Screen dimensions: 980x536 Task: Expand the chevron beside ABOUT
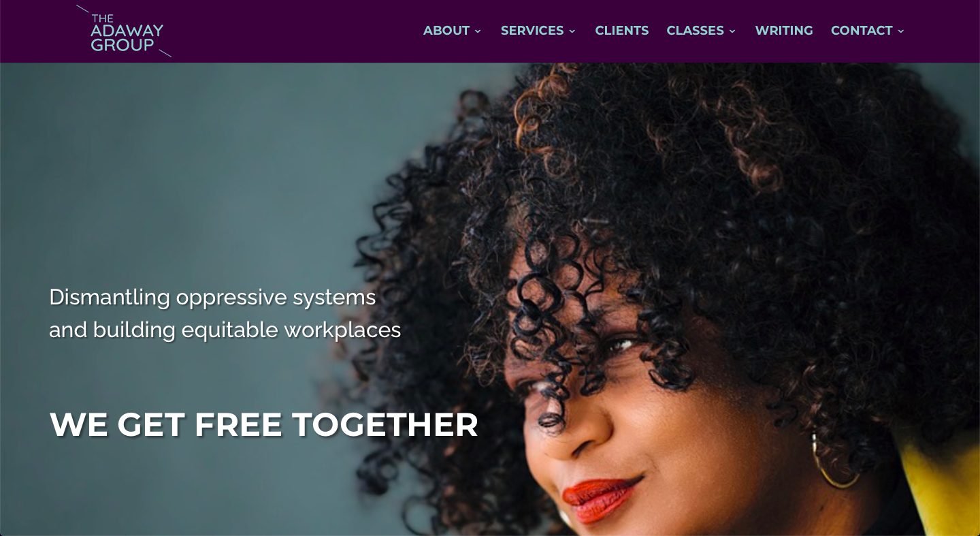(478, 31)
